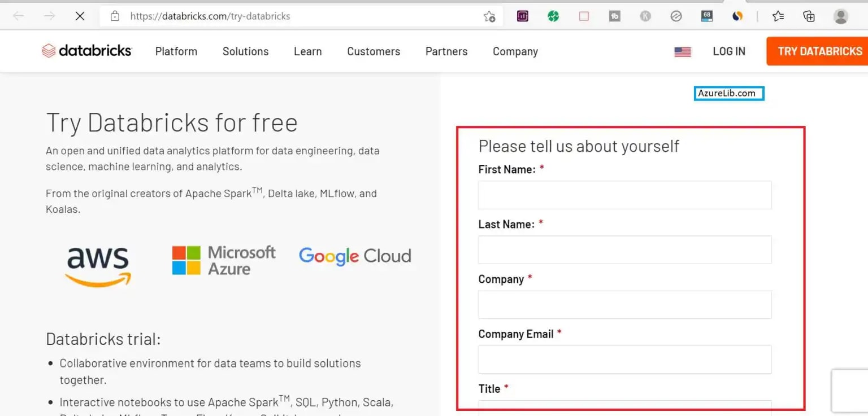Open the orange and navy circle extension
Viewport: 868px width, 416px height.
click(x=737, y=16)
